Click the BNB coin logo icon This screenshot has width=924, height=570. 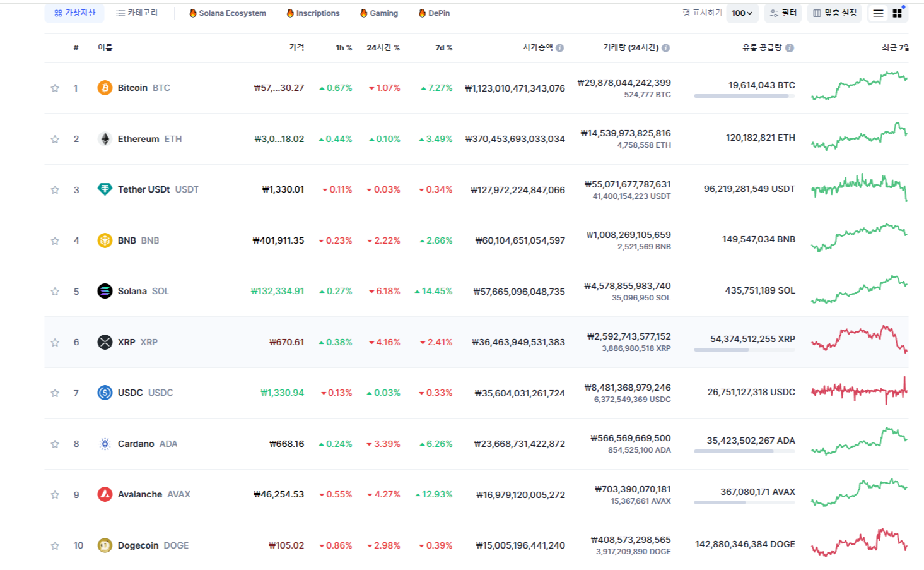click(105, 240)
